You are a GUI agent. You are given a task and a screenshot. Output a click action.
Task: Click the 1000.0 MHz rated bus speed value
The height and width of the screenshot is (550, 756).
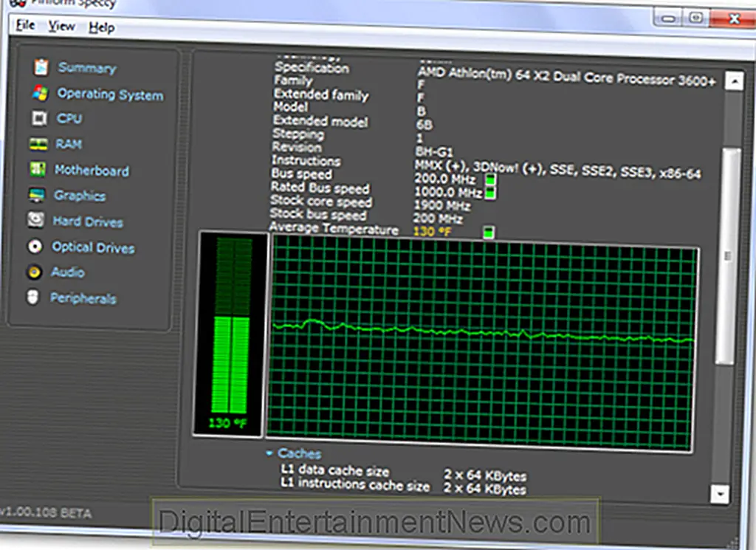click(x=448, y=193)
